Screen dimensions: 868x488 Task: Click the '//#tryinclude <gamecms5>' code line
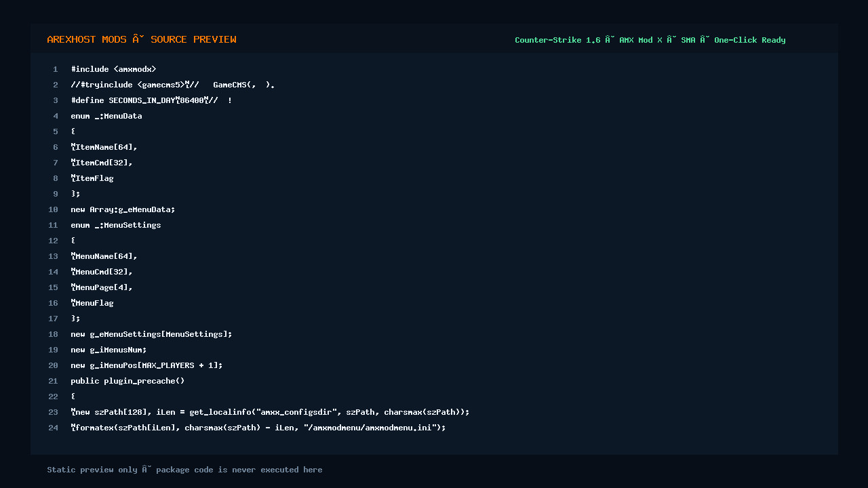172,85
